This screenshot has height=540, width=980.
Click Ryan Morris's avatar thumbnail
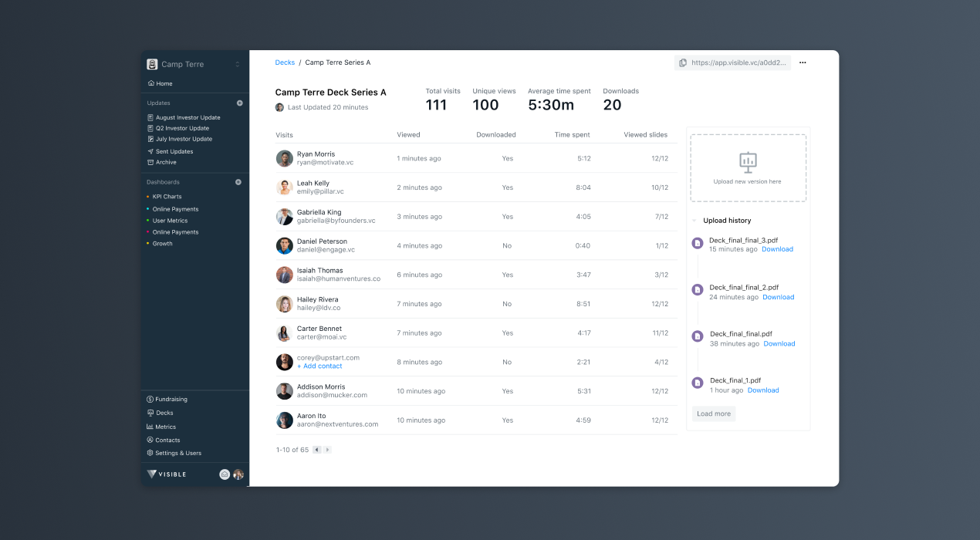(285, 158)
